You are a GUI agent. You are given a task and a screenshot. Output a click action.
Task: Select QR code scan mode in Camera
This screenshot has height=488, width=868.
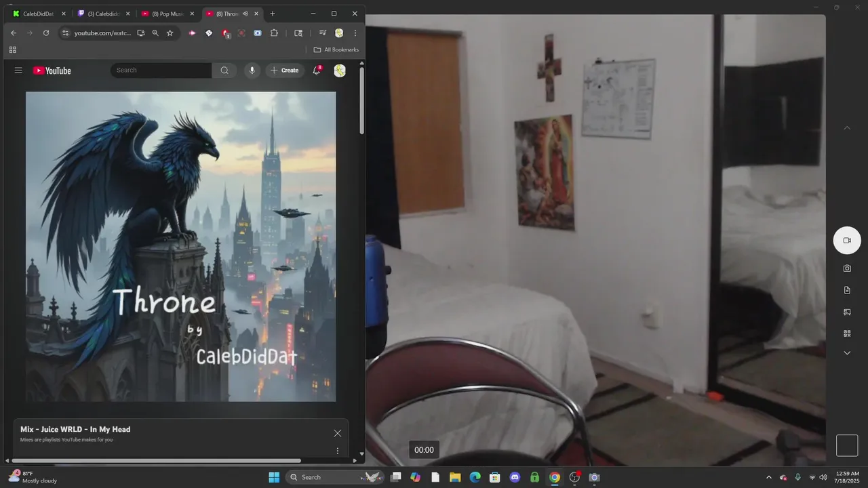click(x=847, y=333)
